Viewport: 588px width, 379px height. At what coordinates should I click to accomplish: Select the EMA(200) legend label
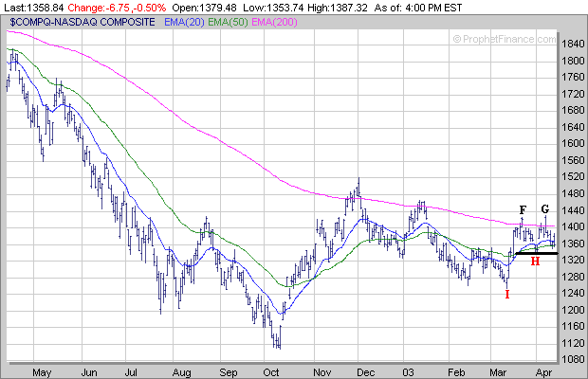(x=274, y=23)
